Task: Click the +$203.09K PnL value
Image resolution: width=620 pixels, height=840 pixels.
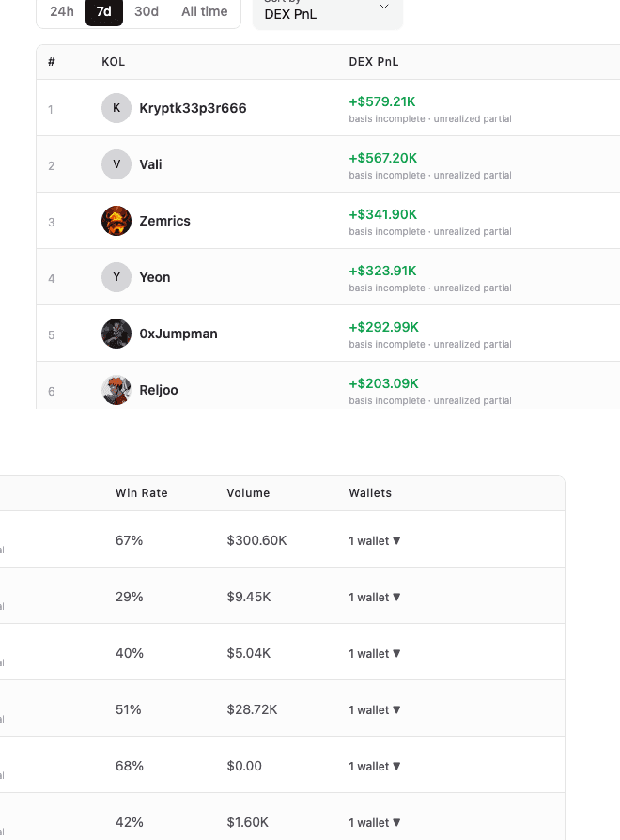Action: coord(383,383)
